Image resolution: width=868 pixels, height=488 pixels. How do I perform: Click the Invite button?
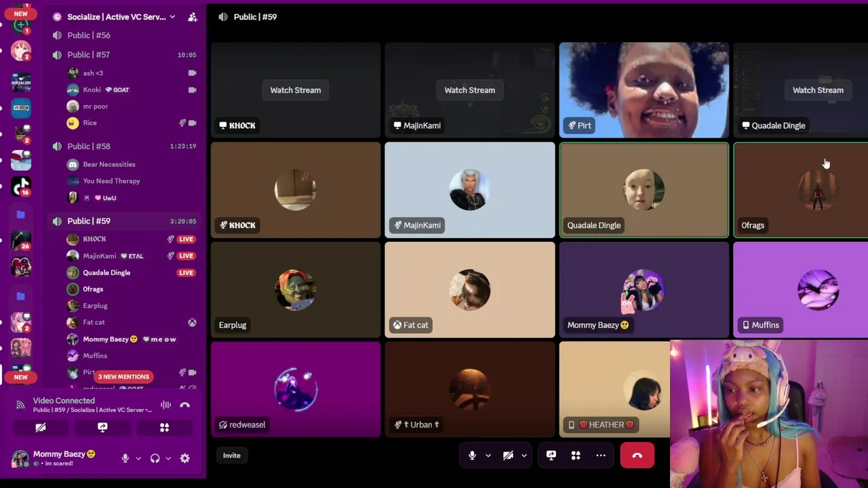(x=232, y=455)
